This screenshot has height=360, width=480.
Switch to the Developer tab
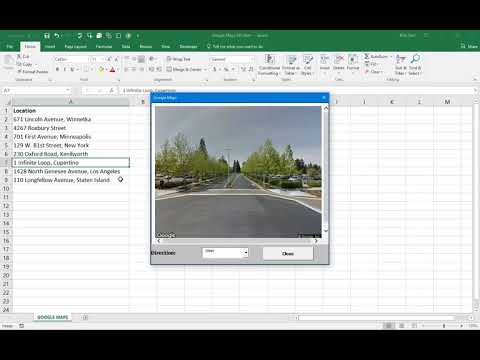pos(188,46)
